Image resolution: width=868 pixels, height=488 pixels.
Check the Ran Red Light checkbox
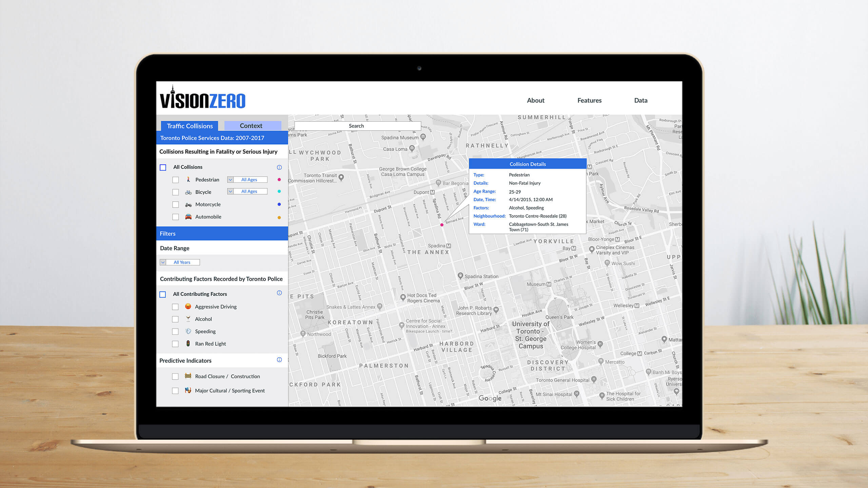point(175,343)
